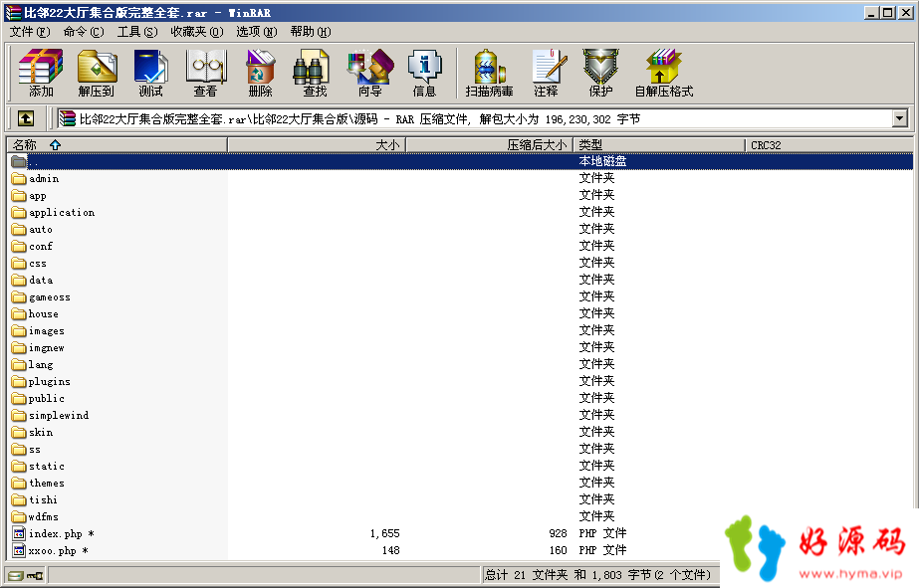Select the conf folder row
The height and width of the screenshot is (588, 919).
click(x=460, y=247)
